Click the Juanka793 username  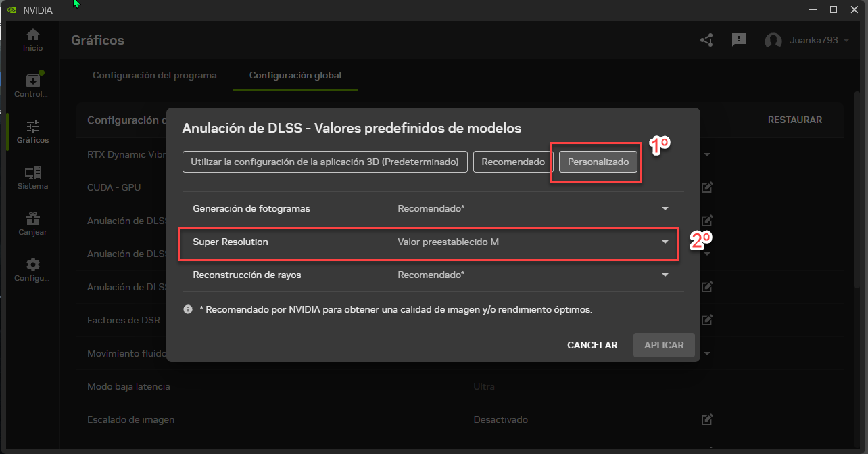tap(814, 40)
